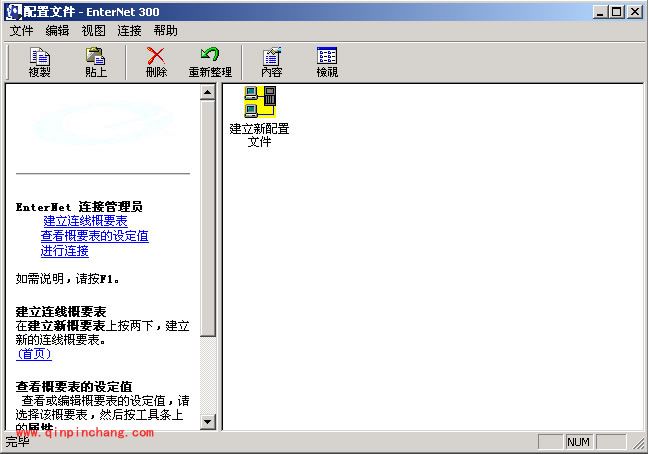Follow the 建立连线概要表 link
Viewport: 648px width, 454px height.
(86, 221)
